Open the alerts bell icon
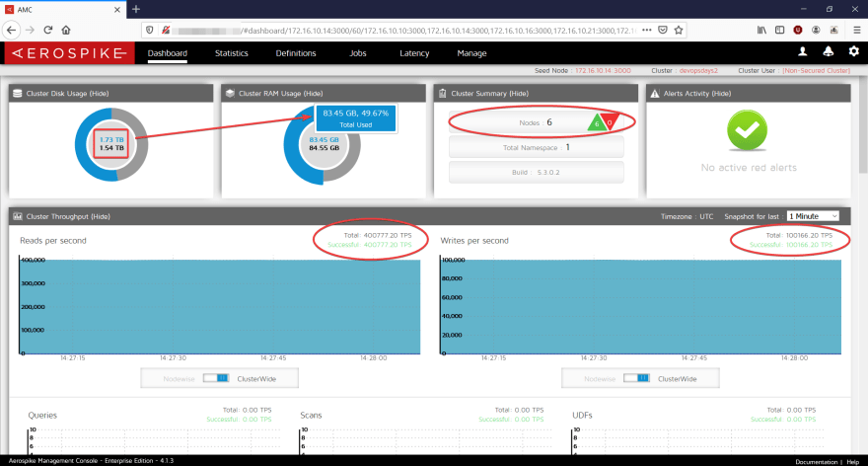This screenshot has width=868, height=466. 829,51
